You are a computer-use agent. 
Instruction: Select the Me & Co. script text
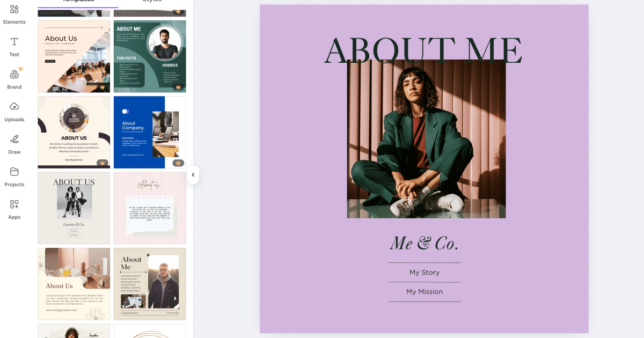point(424,243)
